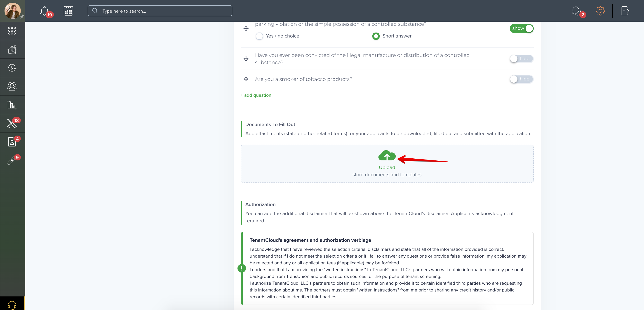Open the properties house icon in sidebar
Image resolution: width=644 pixels, height=310 pixels.
pyautogui.click(x=12, y=49)
